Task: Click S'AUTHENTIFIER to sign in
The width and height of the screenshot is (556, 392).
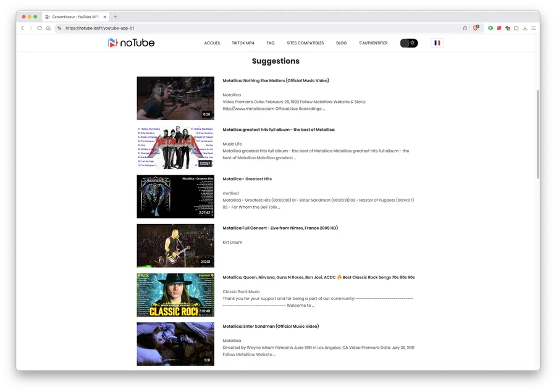Action: 373,43
